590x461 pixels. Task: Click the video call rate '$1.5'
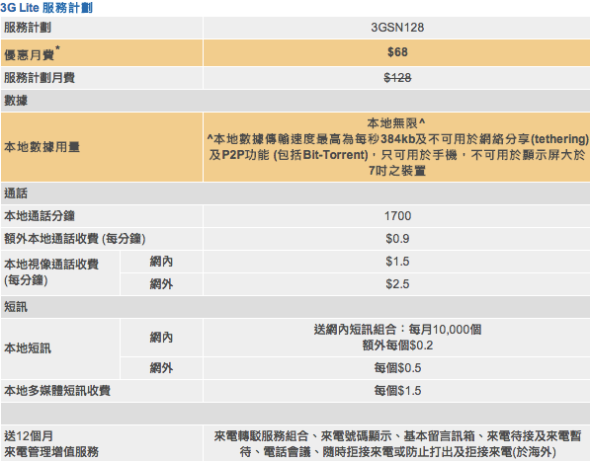tap(397, 261)
